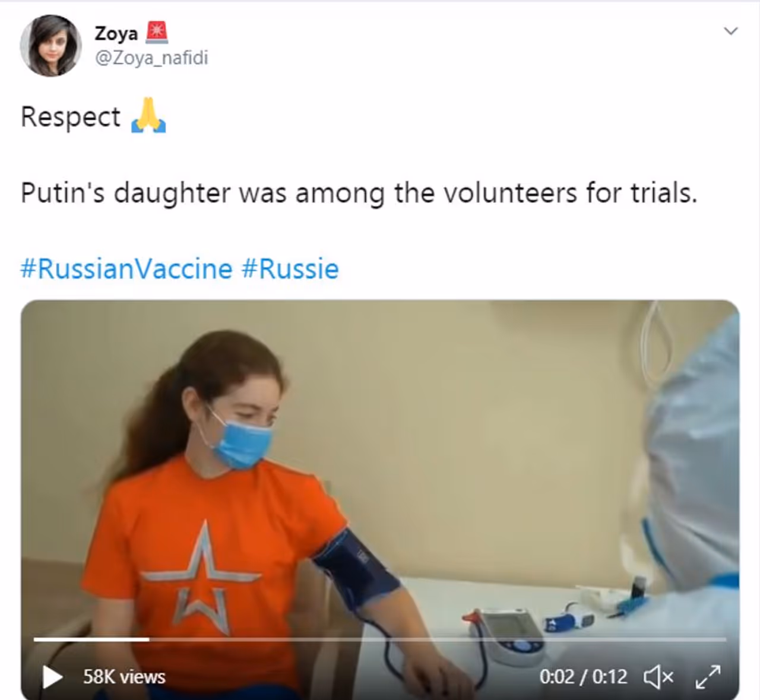Screen dimensions: 760x700
Task: Seek using the video progress bar
Action: [380, 639]
